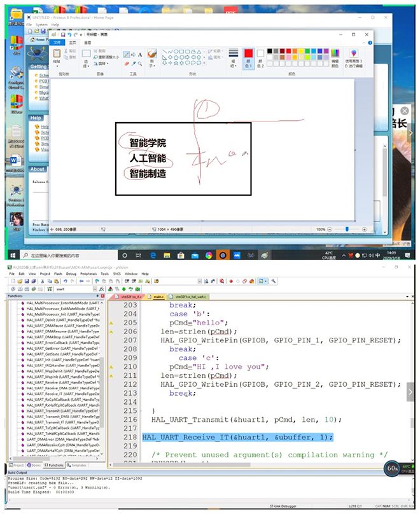Image resolution: width=420 pixels, height=514 pixels.
Task: Open Paint help question mark icon
Action: click(370, 43)
